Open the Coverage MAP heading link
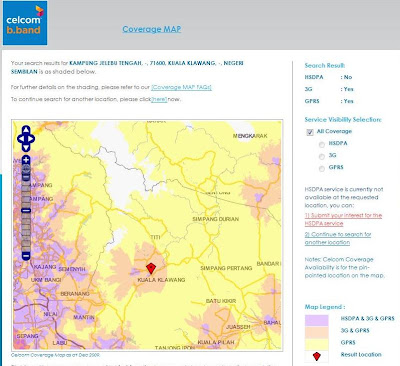Screen dimensions: 400x366 tap(152, 29)
